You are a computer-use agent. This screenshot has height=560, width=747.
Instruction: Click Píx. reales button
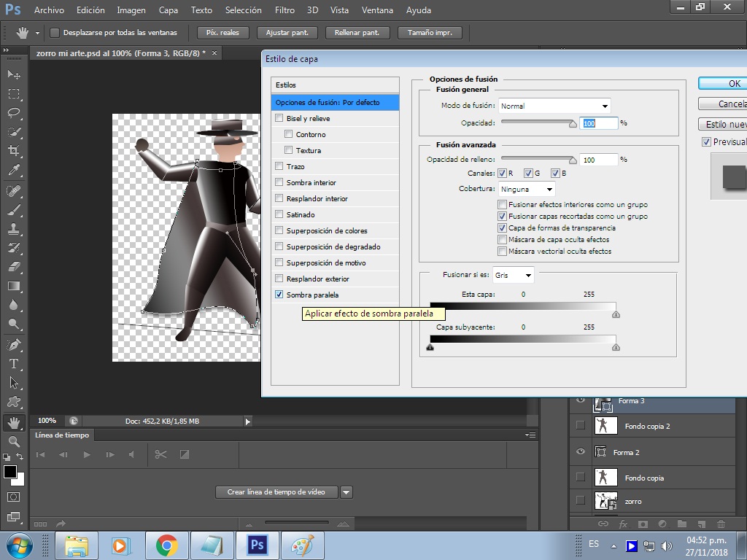click(222, 32)
